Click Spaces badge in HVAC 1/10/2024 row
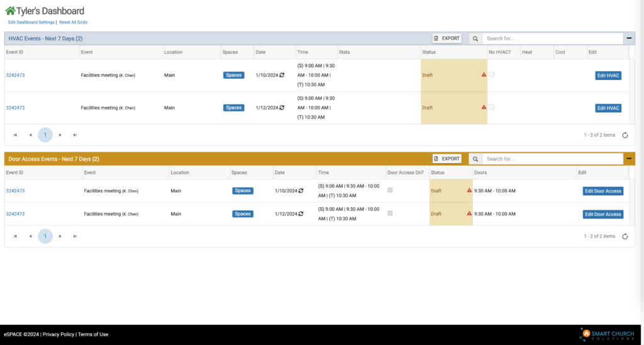Image resolution: width=644 pixels, height=345 pixels. click(234, 76)
